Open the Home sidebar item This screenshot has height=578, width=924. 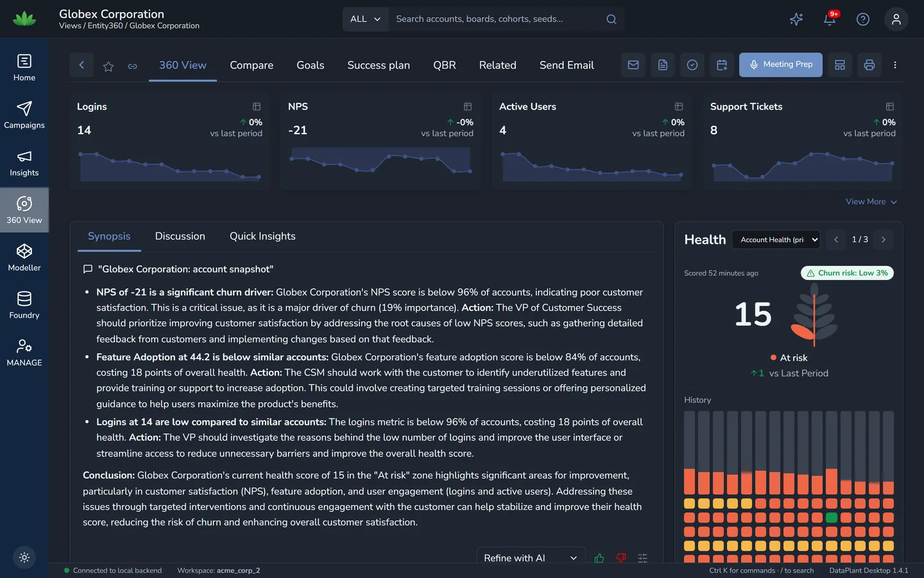(x=24, y=68)
